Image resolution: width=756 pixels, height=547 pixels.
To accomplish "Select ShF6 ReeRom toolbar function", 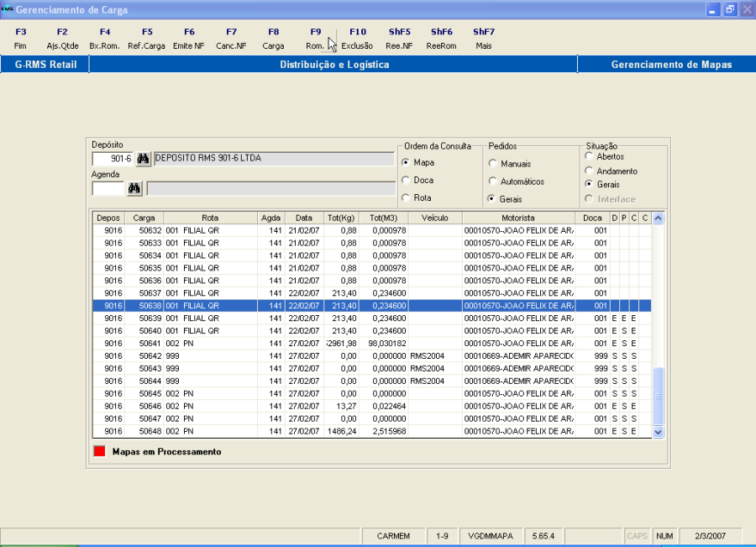I will pyautogui.click(x=441, y=39).
